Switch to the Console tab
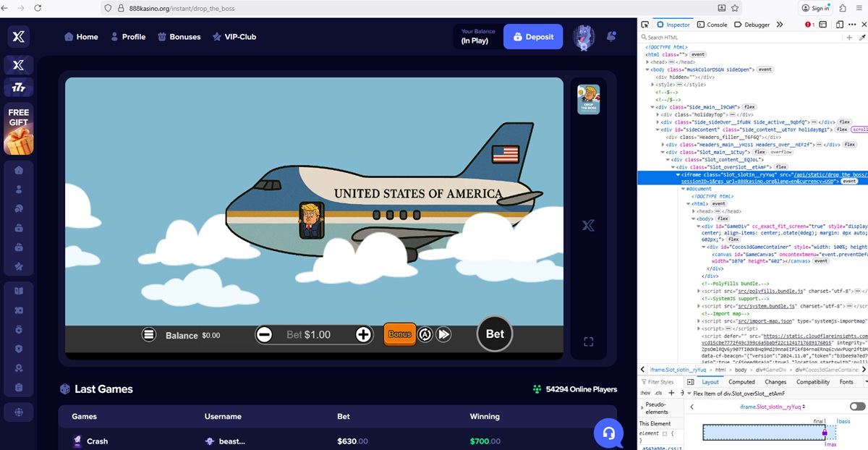The height and width of the screenshot is (450, 868). pyautogui.click(x=712, y=25)
